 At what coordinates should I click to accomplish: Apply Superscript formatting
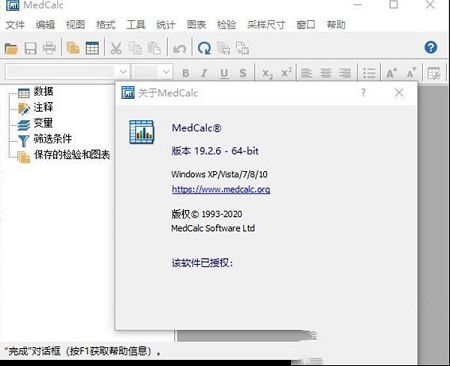point(286,72)
